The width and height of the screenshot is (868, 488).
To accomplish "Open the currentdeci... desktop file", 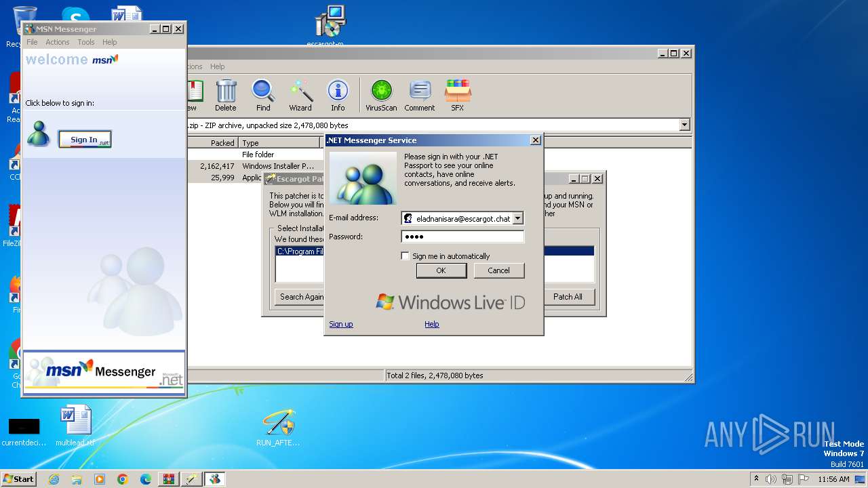I will tap(24, 432).
